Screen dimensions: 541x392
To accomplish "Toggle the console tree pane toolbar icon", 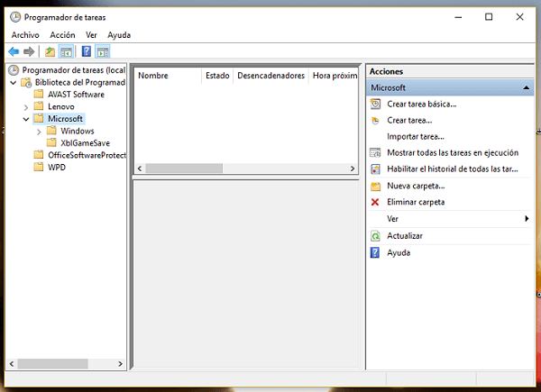I will pyautogui.click(x=66, y=51).
